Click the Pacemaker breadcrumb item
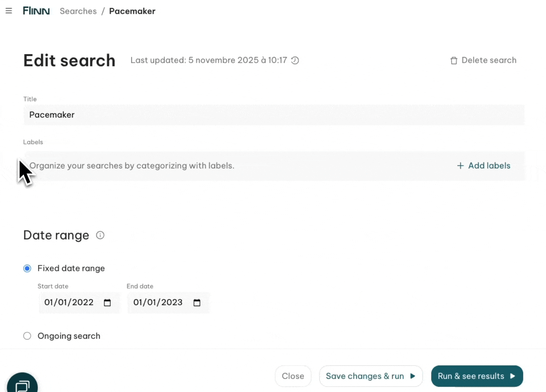 point(132,11)
